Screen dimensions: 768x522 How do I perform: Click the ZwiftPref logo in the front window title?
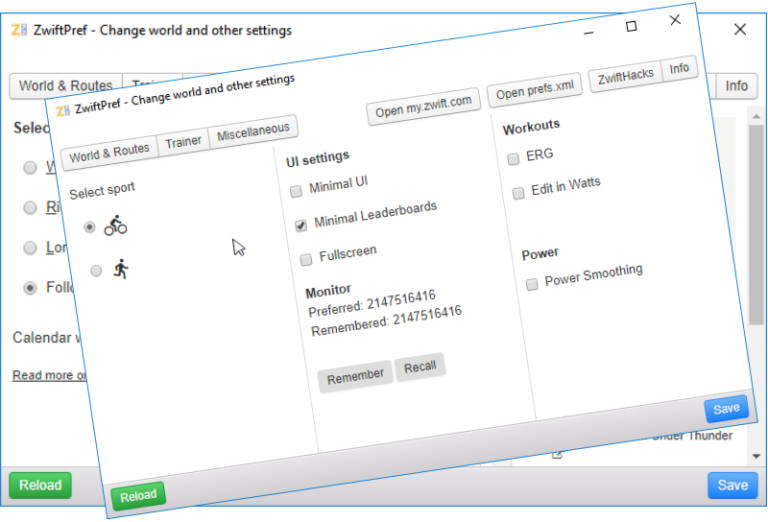tap(63, 111)
